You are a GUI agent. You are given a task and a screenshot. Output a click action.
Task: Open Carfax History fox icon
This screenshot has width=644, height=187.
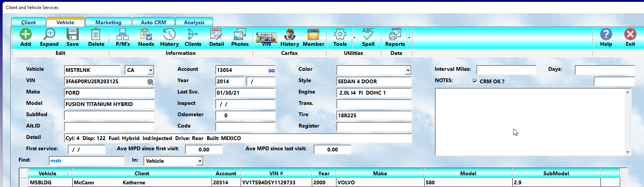point(290,34)
